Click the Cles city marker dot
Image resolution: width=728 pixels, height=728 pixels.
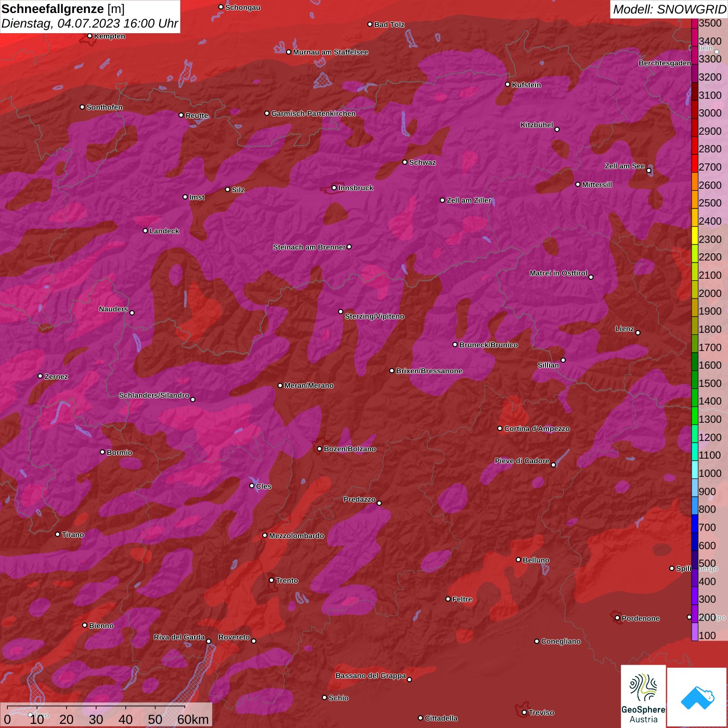pyautogui.click(x=252, y=486)
